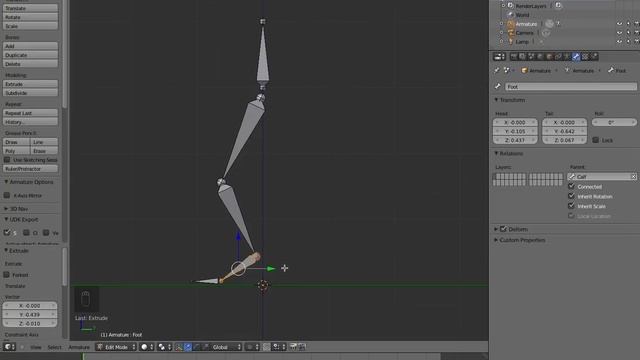Expand the Custom Properties panel
The width and height of the screenshot is (640, 360).
click(x=496, y=240)
